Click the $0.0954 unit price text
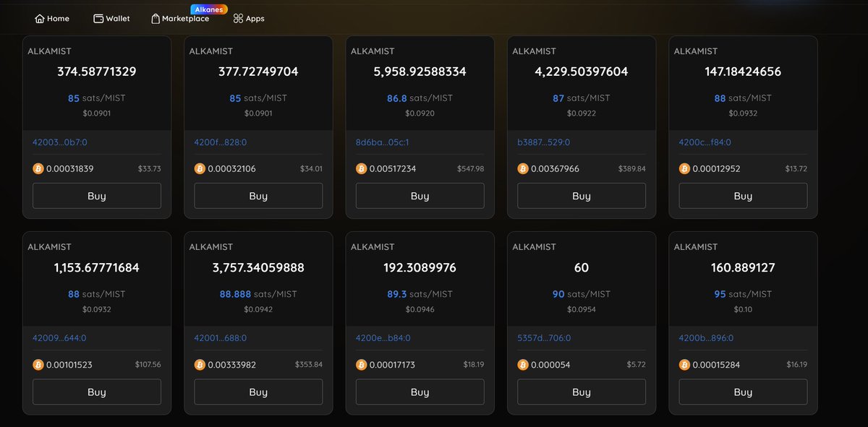 click(582, 309)
